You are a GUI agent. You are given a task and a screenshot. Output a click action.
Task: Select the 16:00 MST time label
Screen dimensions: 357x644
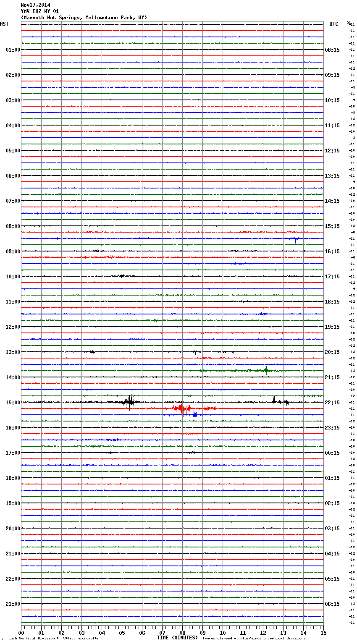[13, 428]
